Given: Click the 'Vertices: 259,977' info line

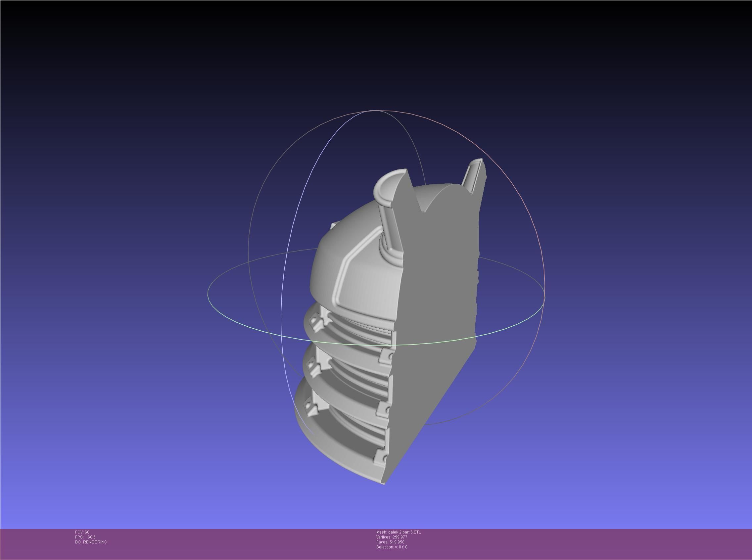Looking at the screenshot, I should 392,537.
